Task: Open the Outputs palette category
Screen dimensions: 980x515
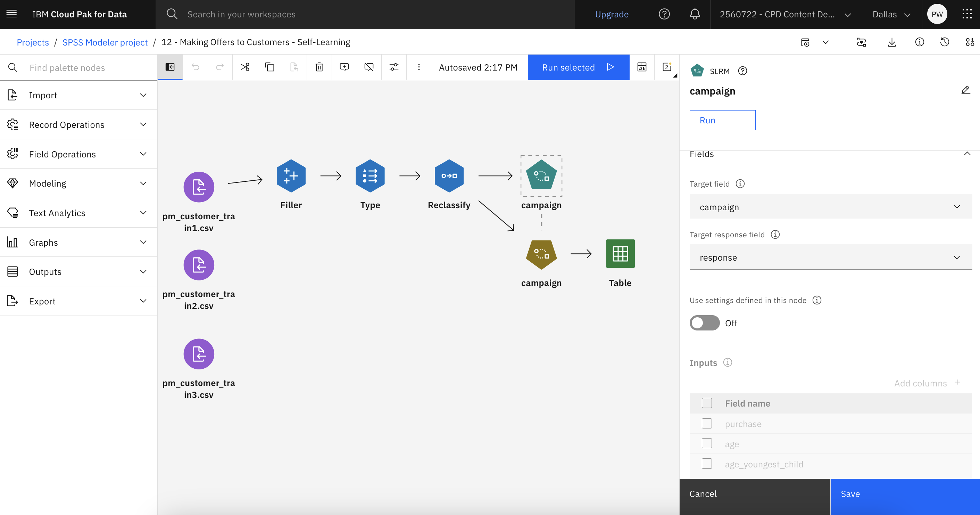Action: point(78,272)
